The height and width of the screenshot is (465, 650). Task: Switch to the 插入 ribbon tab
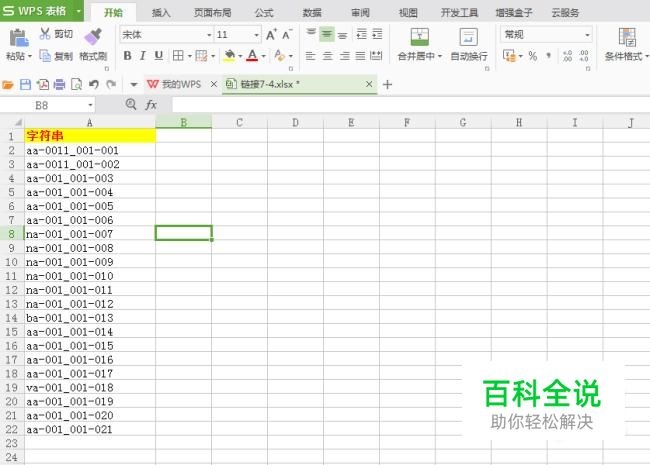click(161, 12)
